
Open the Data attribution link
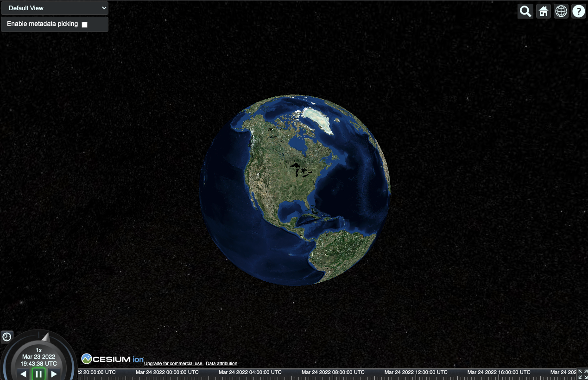pyautogui.click(x=221, y=363)
